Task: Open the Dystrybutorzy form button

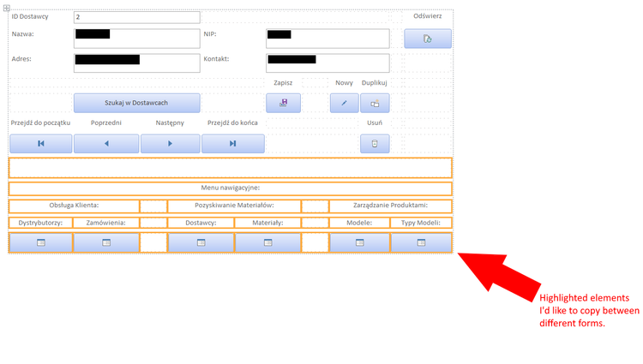Action: click(x=41, y=242)
